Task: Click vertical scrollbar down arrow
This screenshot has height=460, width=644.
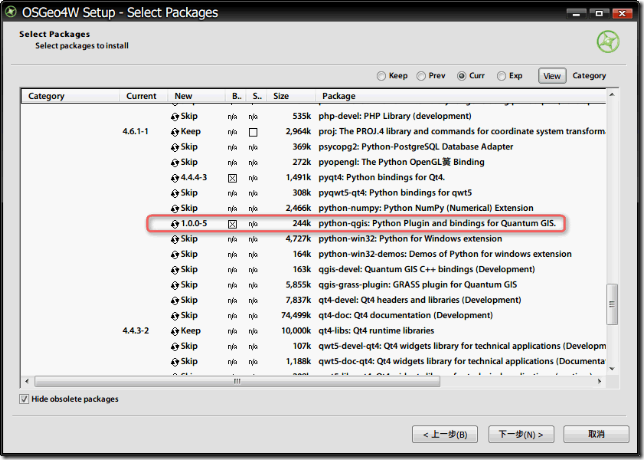Action: pyautogui.click(x=612, y=368)
